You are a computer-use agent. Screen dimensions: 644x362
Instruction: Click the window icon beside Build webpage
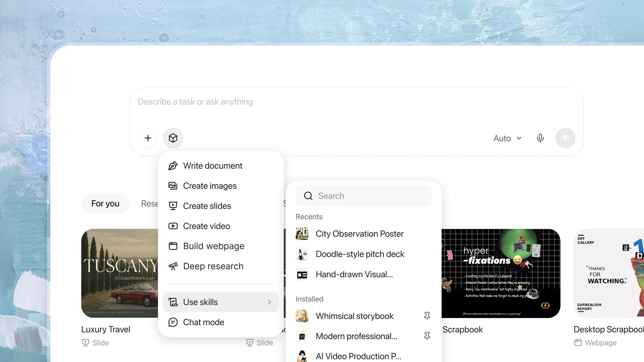(x=173, y=246)
